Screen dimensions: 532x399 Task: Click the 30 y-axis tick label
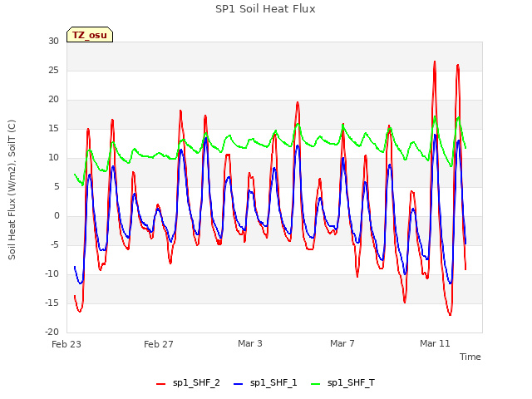[53, 41]
